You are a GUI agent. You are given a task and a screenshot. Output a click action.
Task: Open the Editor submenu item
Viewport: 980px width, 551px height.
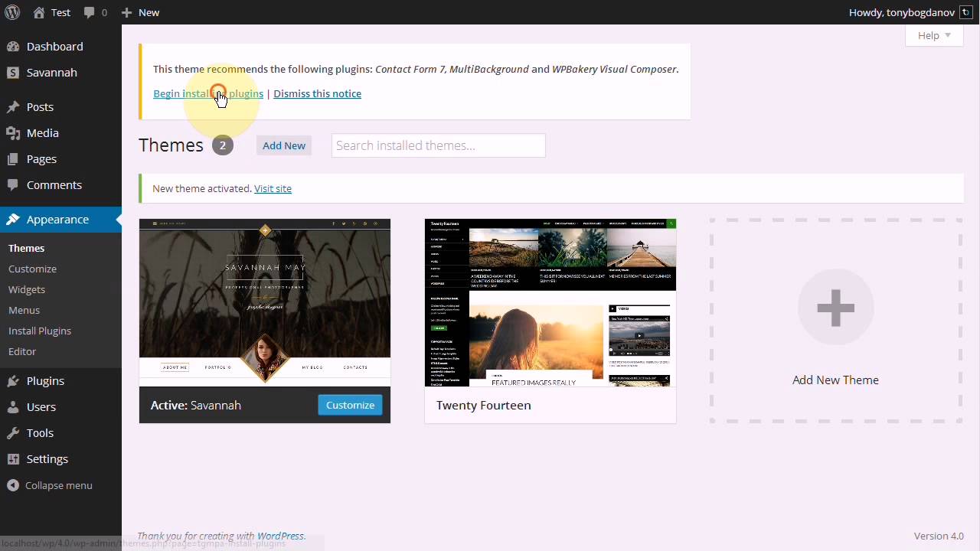coord(22,351)
